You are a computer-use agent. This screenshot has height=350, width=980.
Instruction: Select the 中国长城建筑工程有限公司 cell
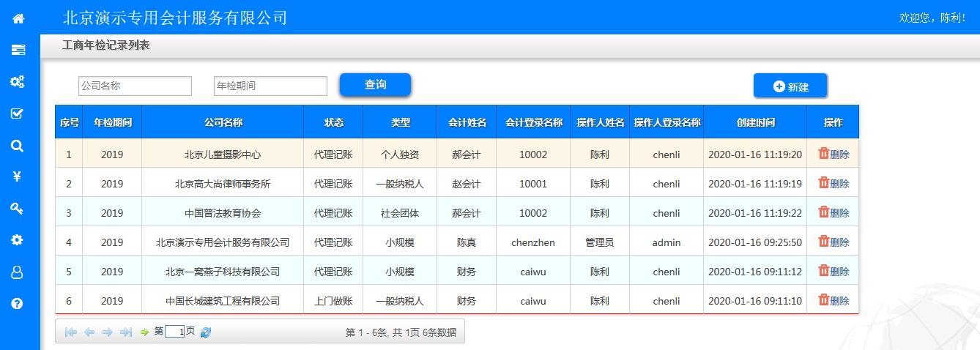point(223,301)
